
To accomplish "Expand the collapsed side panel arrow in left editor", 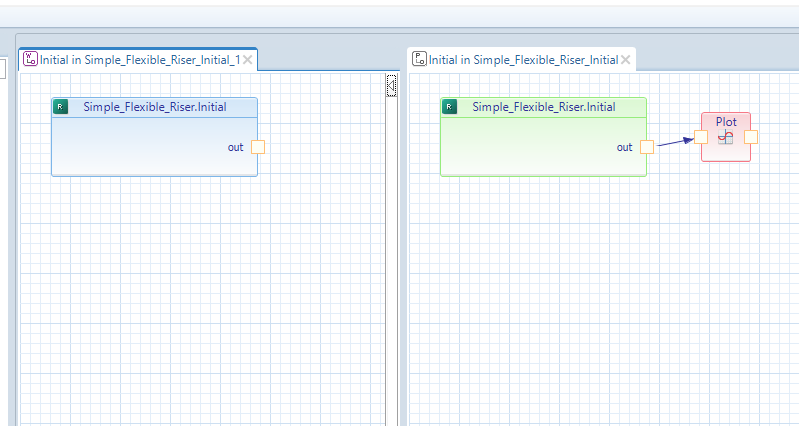I will pyautogui.click(x=392, y=87).
